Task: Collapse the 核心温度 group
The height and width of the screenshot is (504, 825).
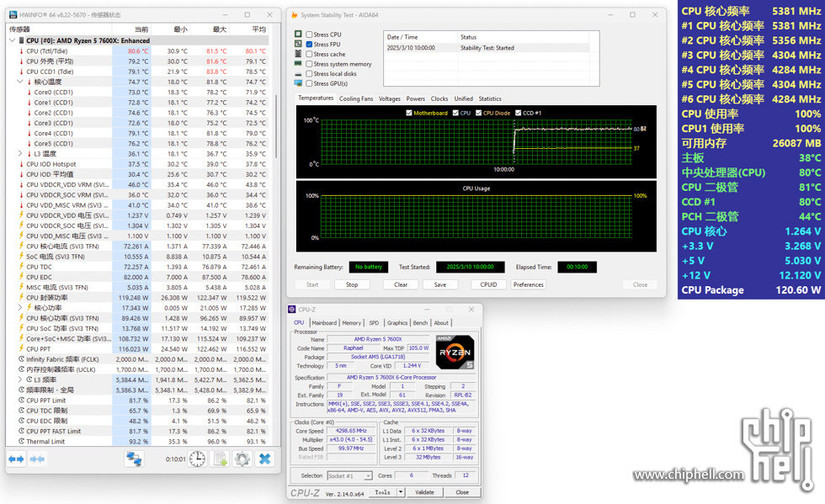Action: (20, 82)
